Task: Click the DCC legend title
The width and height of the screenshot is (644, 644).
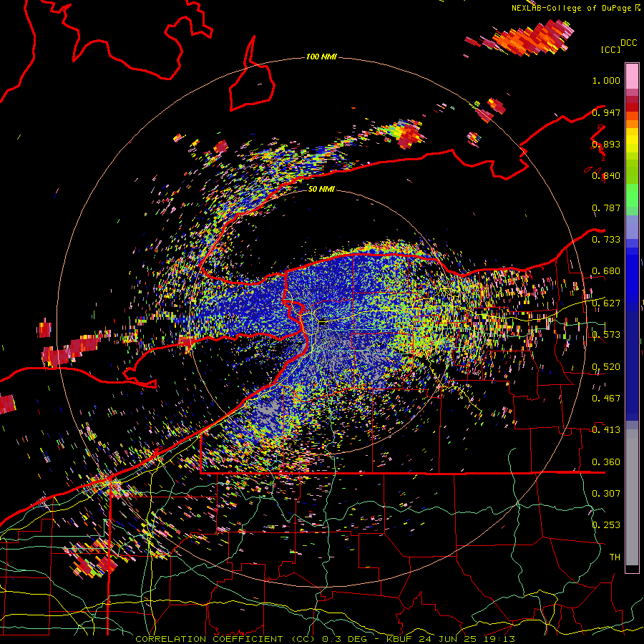Action: click(x=628, y=43)
